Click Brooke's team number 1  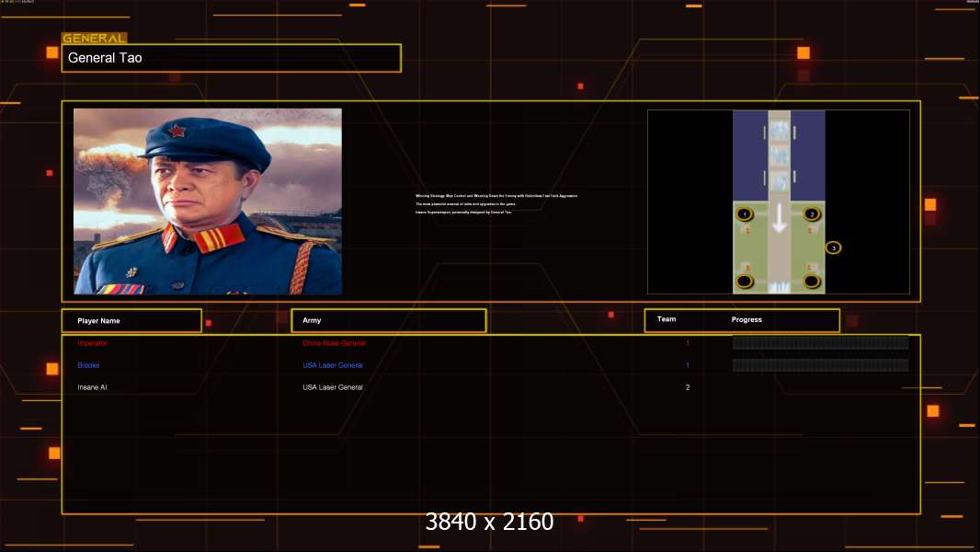(x=688, y=365)
